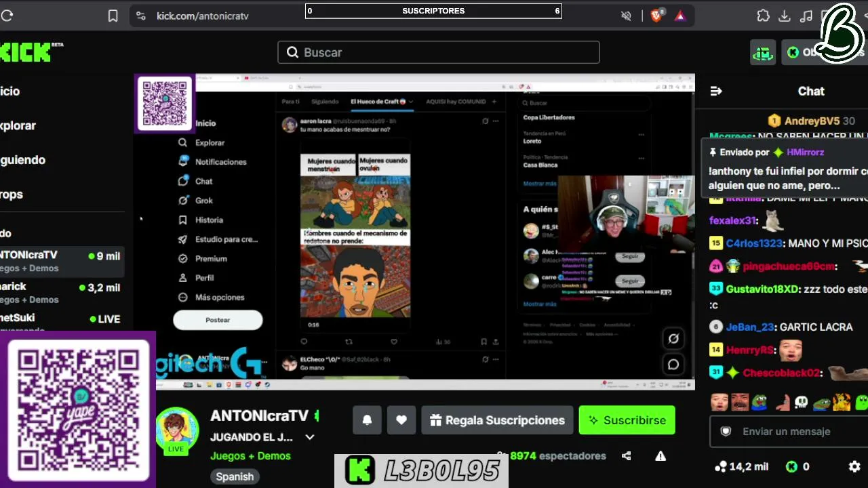Click the Brave Shields lion icon
This screenshot has width=868, height=488.
click(x=656, y=16)
